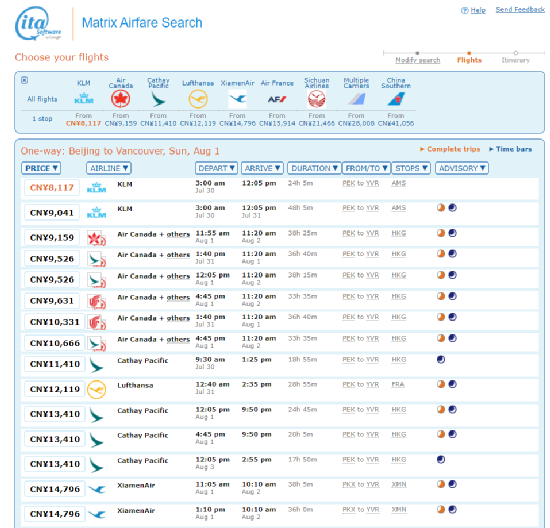The image size is (550, 528).
Task: Click KLM logo in CNY8,117 row
Action: pyautogui.click(x=96, y=187)
